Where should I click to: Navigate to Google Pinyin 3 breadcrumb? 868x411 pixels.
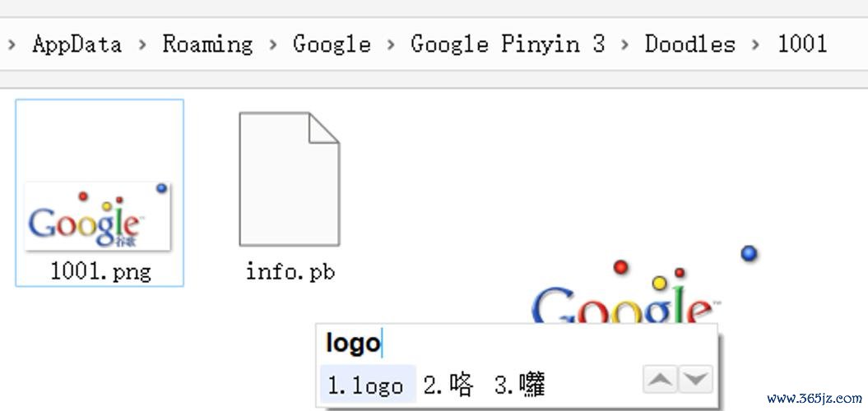(508, 44)
